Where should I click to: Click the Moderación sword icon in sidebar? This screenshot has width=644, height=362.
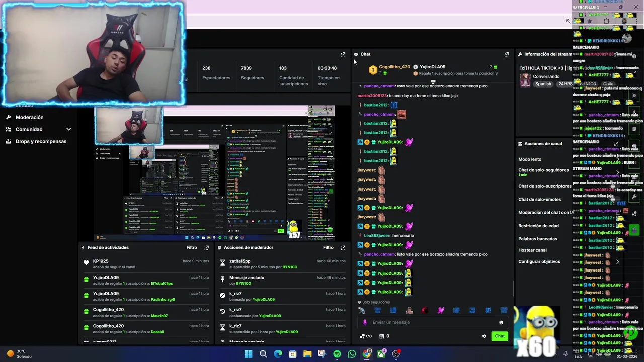(9, 117)
